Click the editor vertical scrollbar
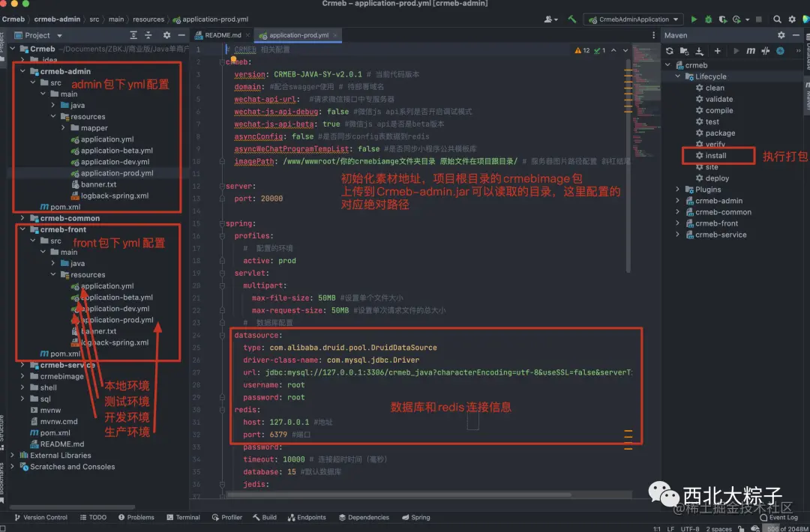The image size is (810, 532). coord(628,165)
